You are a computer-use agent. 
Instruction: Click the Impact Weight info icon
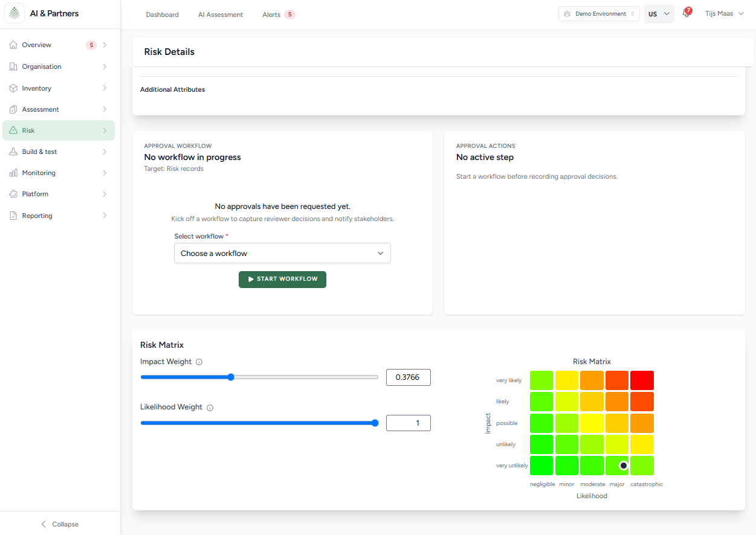[199, 362]
